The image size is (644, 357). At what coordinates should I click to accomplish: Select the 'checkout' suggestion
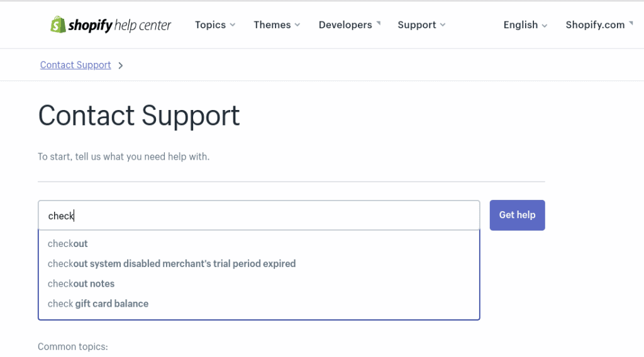(x=258, y=244)
